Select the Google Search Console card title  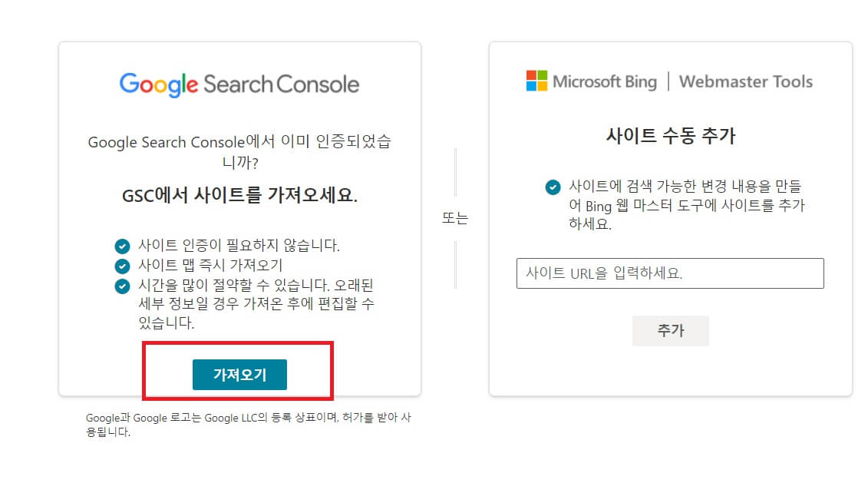coord(238,84)
